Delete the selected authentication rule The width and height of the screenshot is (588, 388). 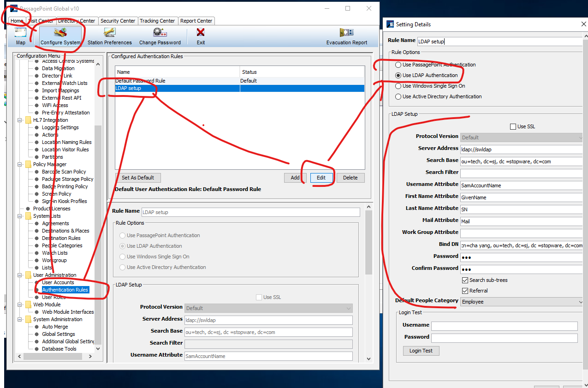point(350,178)
